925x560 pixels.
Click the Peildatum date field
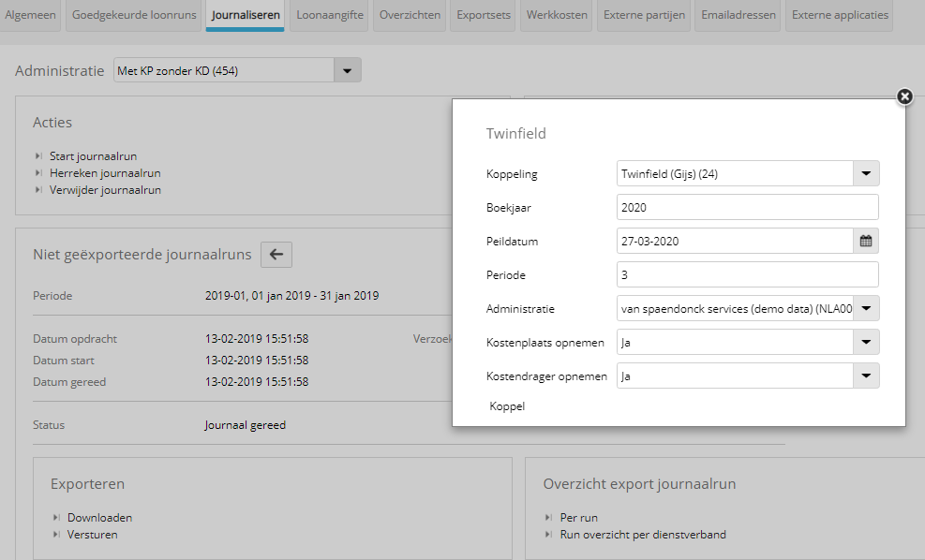pos(735,241)
